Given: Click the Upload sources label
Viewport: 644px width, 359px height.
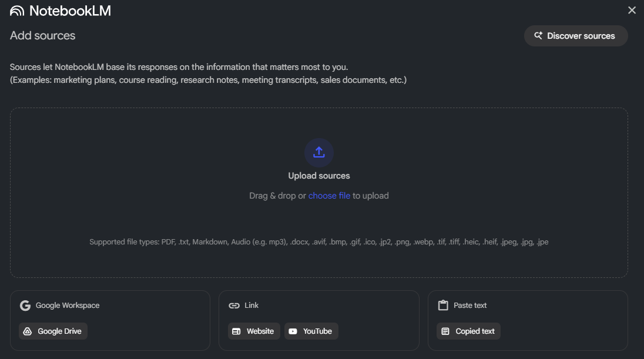Looking at the screenshot, I should click(x=319, y=176).
